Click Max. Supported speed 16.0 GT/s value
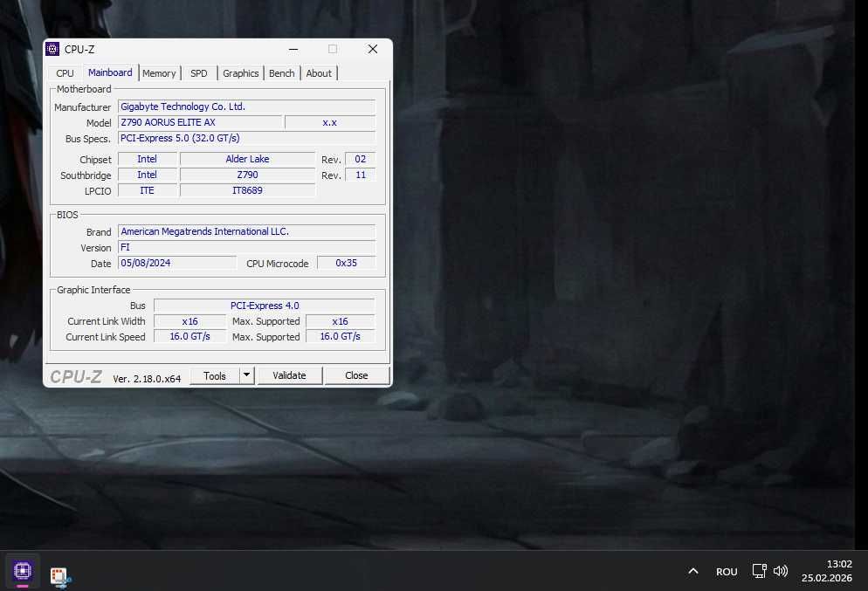This screenshot has width=868, height=591. (340, 336)
